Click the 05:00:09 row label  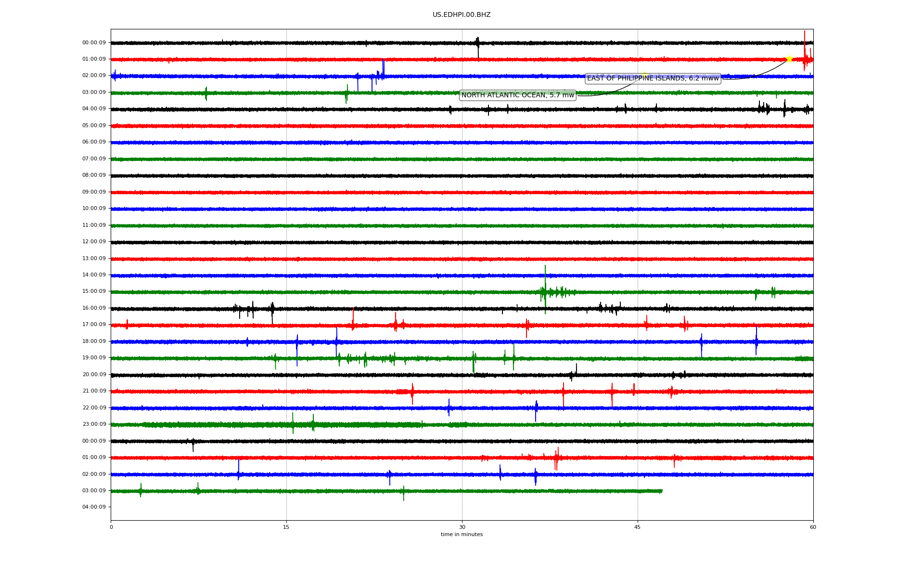94,126
